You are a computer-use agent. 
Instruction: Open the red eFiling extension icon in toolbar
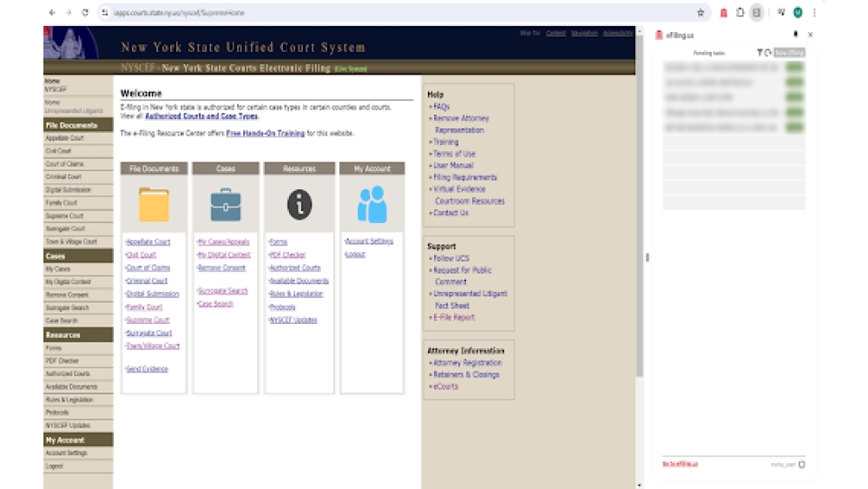724,12
